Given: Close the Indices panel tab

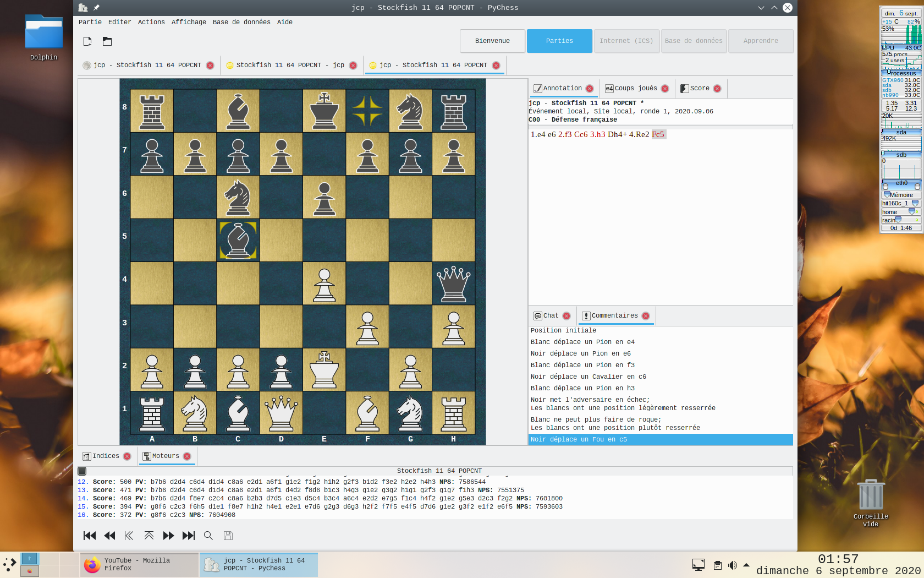Looking at the screenshot, I should (x=127, y=456).
